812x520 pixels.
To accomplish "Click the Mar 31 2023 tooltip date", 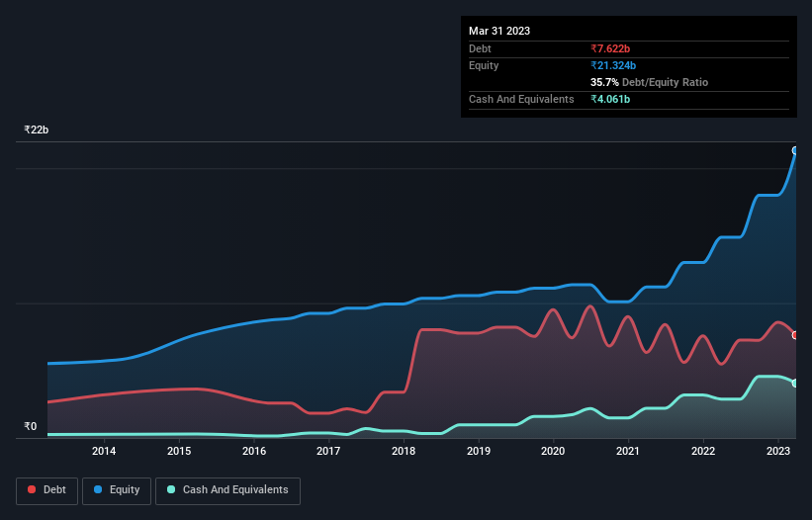I will [499, 31].
